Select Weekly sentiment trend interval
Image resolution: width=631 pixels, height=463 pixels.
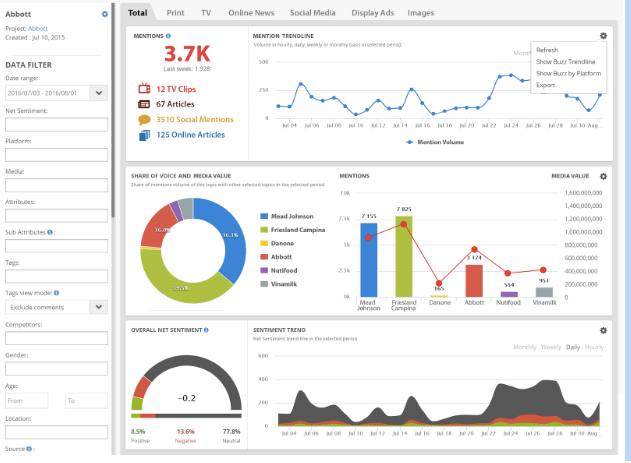pyautogui.click(x=551, y=347)
